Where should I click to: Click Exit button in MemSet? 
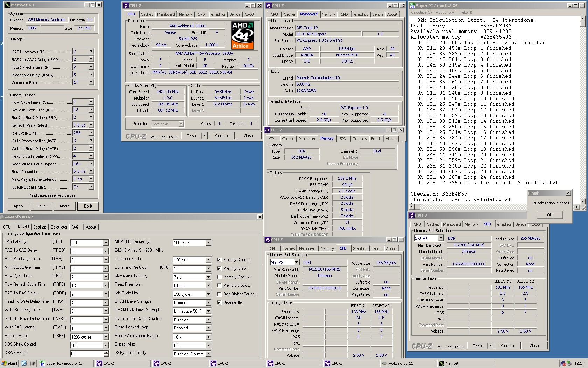click(88, 206)
